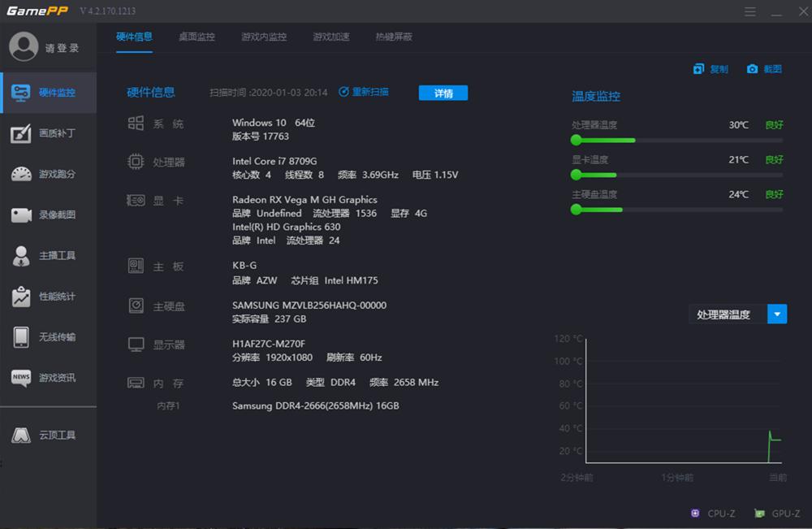Open GPU-Z from the status bar
Viewport: 812px width, 529px height.
[778, 513]
